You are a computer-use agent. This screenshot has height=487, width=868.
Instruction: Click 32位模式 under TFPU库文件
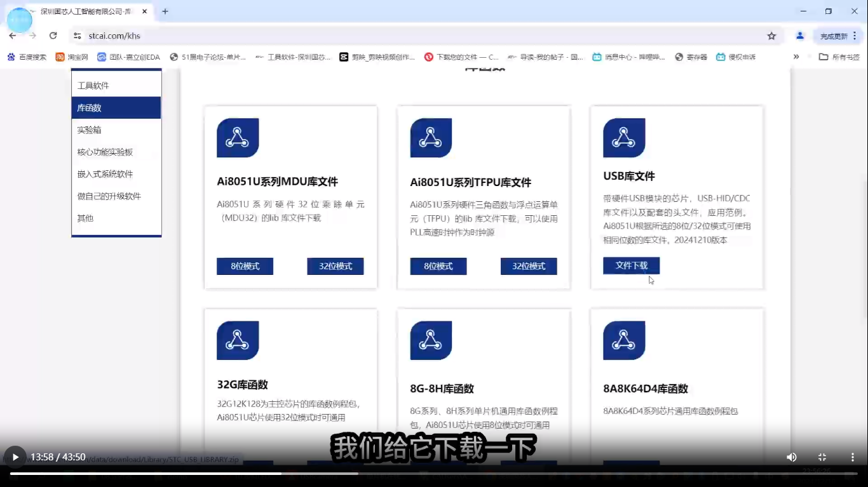click(529, 266)
